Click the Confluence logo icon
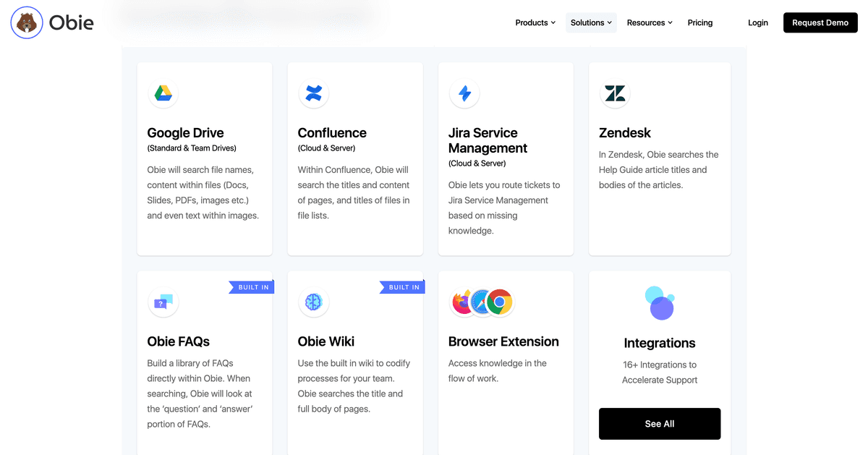868x455 pixels. coord(313,93)
